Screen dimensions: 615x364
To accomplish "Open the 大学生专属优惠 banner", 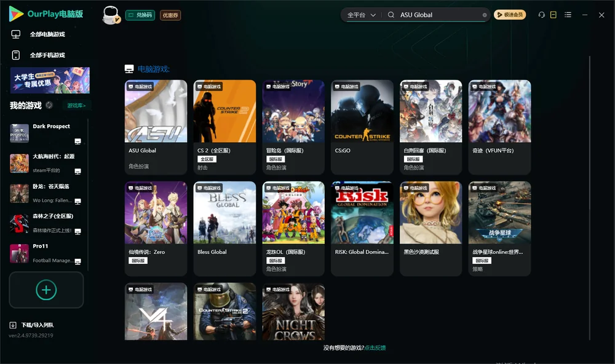I will tap(50, 80).
